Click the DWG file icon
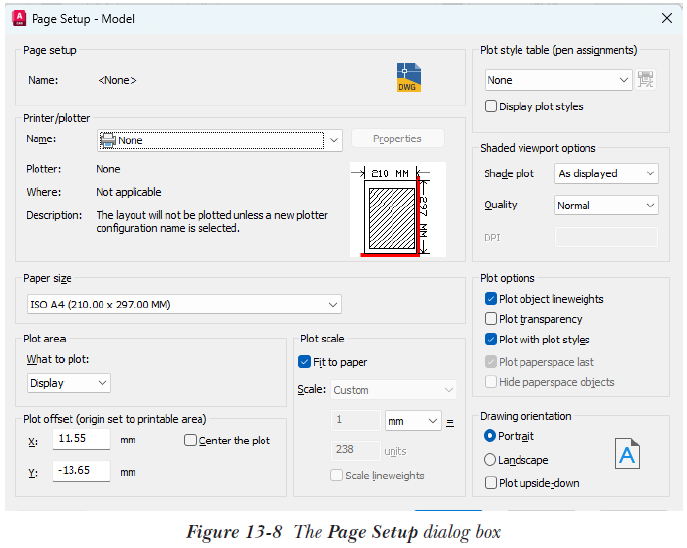687x548 pixels. (409, 78)
